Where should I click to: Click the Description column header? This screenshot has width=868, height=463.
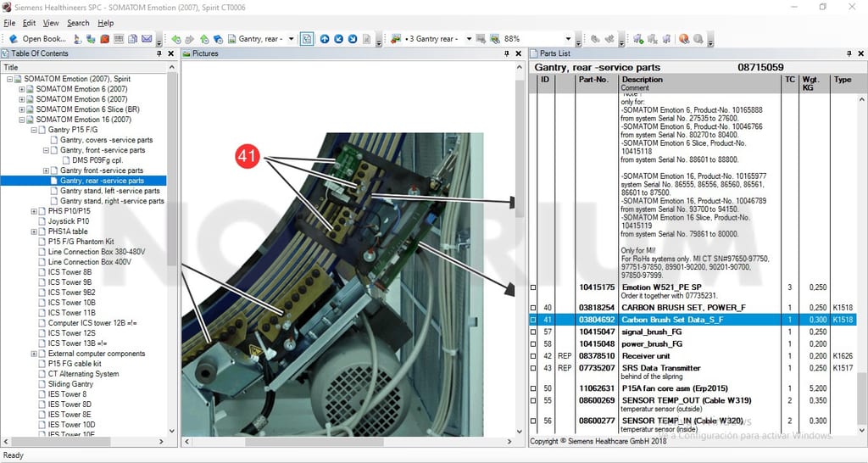[699, 84]
